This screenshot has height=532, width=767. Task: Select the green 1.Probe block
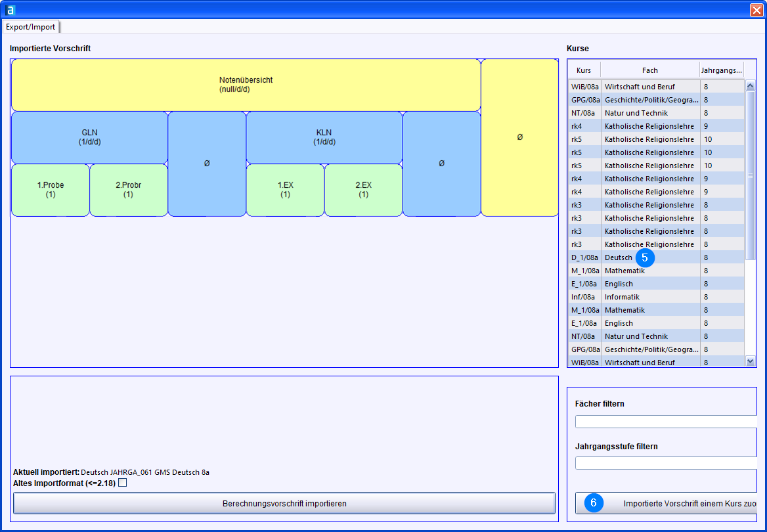[51, 190]
